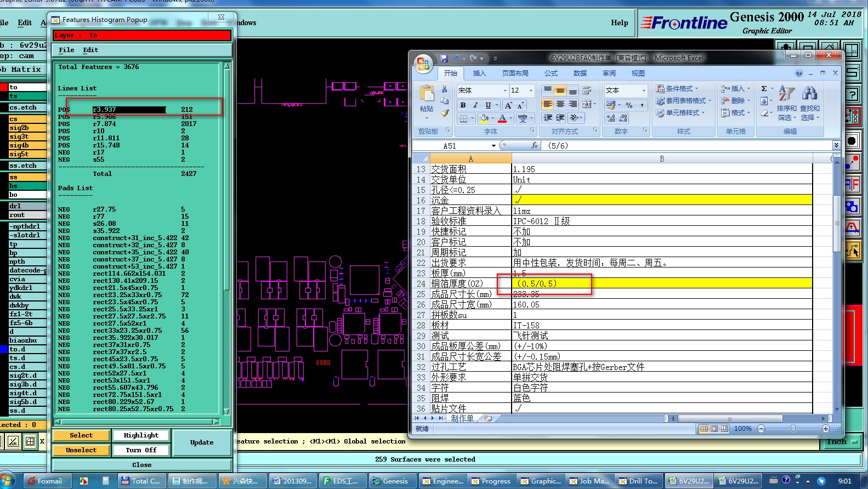Click the percent style icon

629,105
